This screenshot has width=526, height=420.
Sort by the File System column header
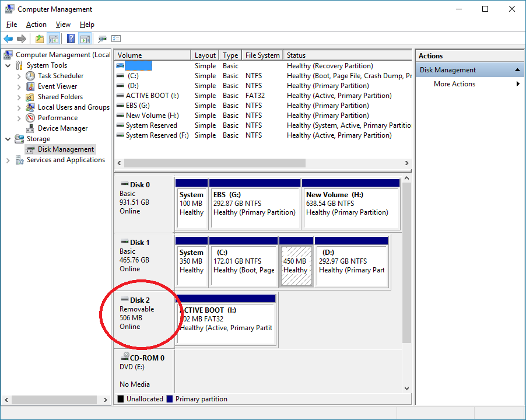pos(262,55)
